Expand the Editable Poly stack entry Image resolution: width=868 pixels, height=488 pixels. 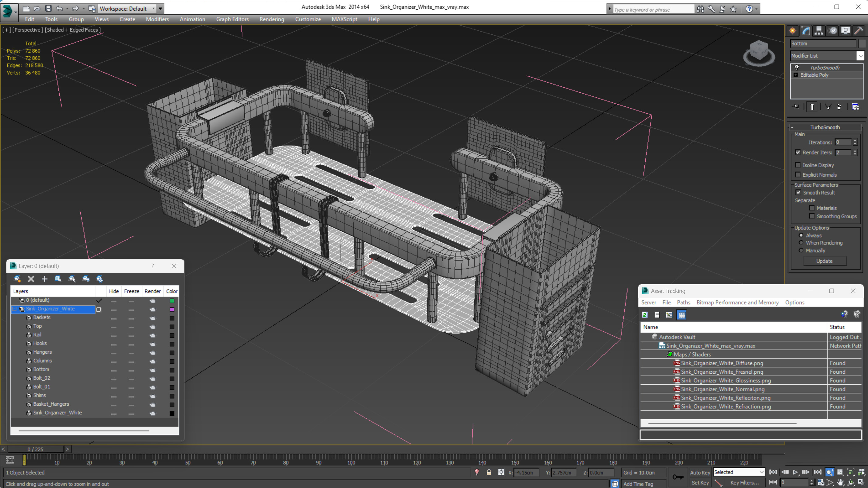796,75
